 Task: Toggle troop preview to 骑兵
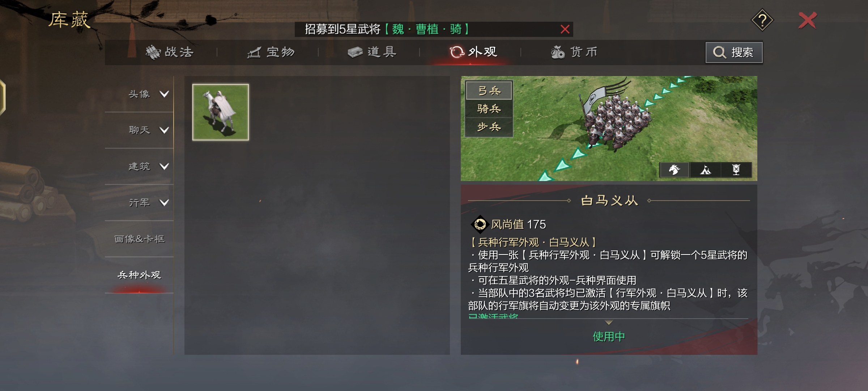[x=489, y=109]
